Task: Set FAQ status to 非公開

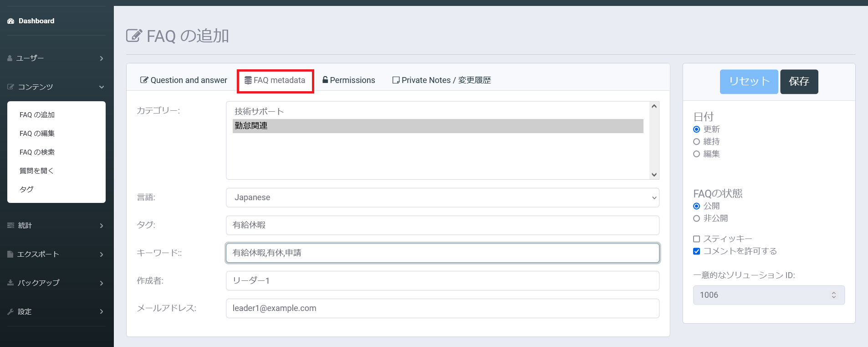Action: tap(696, 218)
